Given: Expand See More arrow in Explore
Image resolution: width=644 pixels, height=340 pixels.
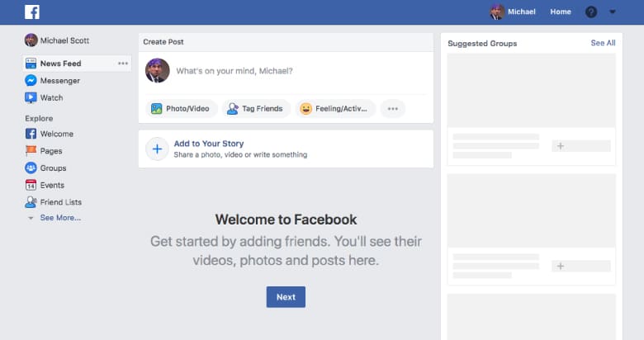Looking at the screenshot, I should pyautogui.click(x=31, y=218).
